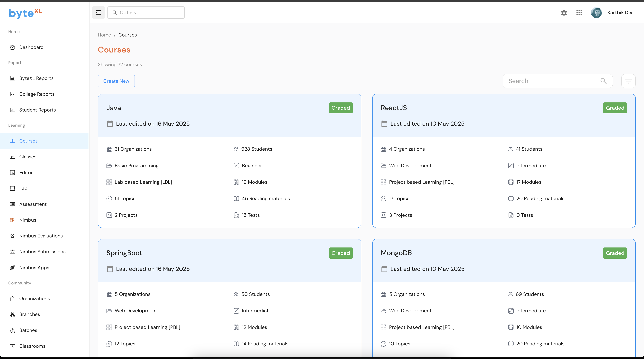
Task: Click the search magnifier in courses search
Action: (x=603, y=81)
